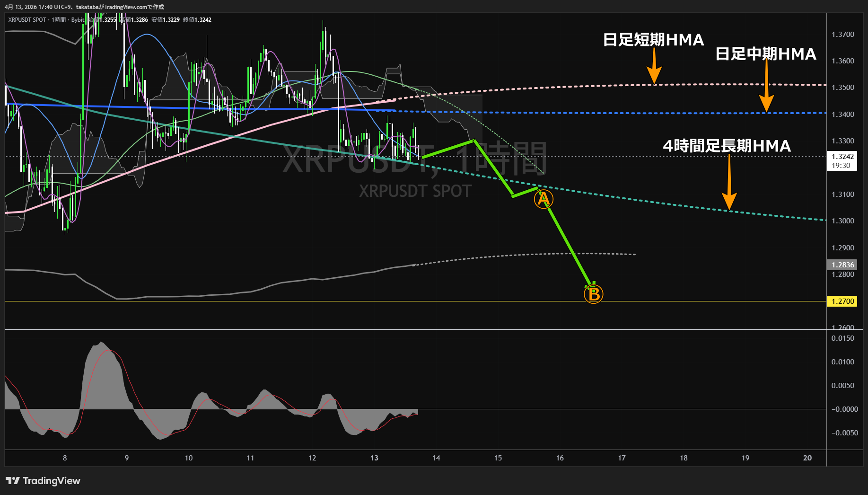Select the 日足短期HMA text annotation
The image size is (868, 495).
pyautogui.click(x=653, y=40)
